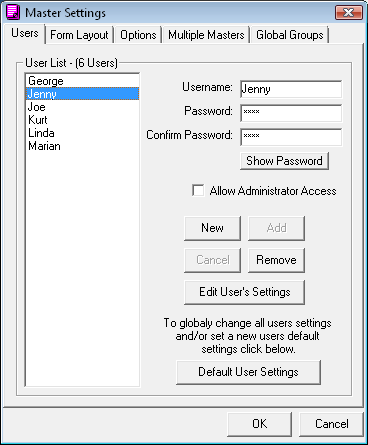The image size is (368, 445).
Task: Close the Master Settings dialog window
Action: 349,13
